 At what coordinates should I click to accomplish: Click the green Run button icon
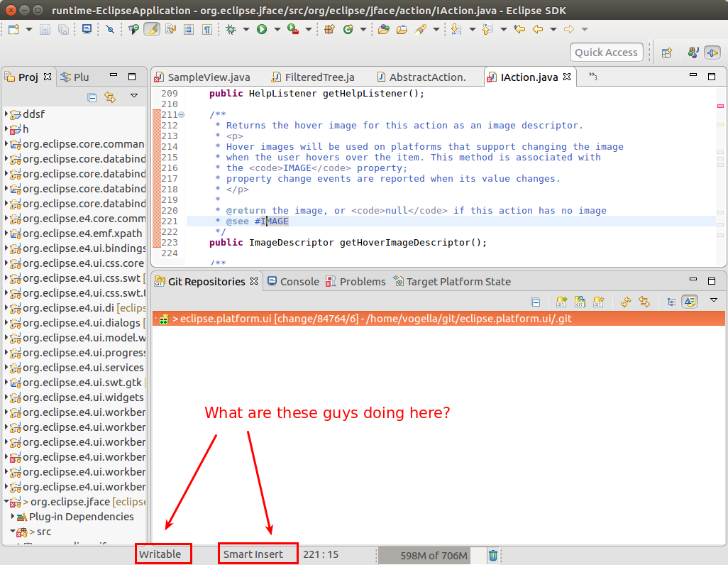point(262,29)
